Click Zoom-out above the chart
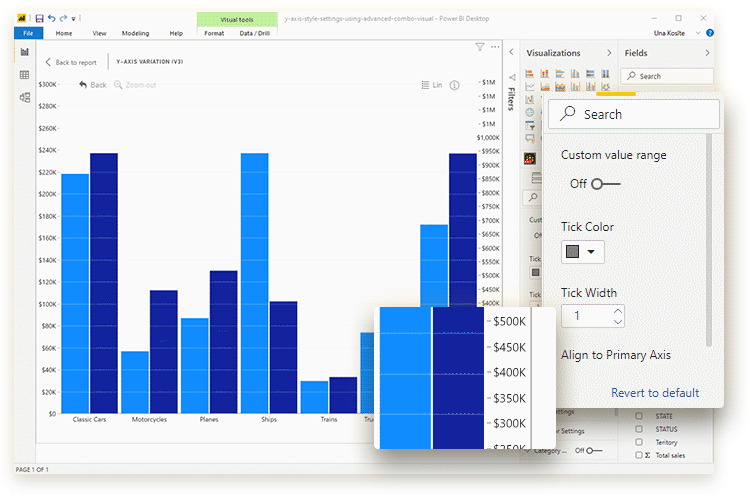The image size is (750, 500). click(135, 85)
